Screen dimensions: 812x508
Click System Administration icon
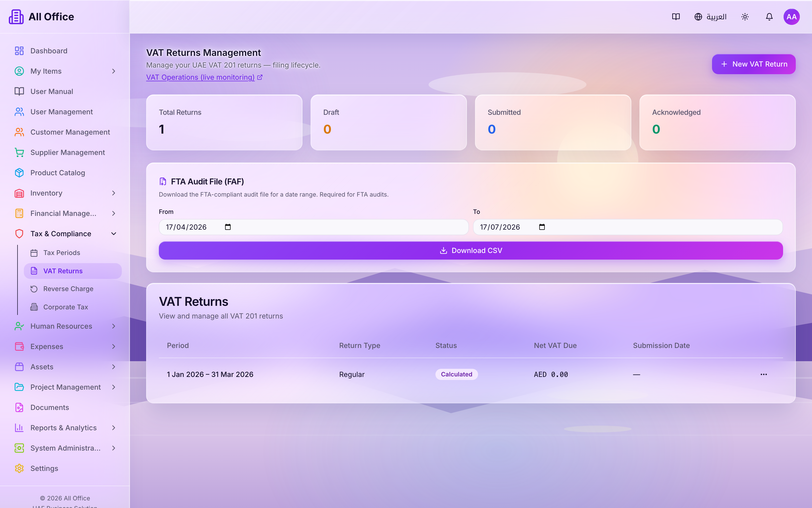(19, 448)
